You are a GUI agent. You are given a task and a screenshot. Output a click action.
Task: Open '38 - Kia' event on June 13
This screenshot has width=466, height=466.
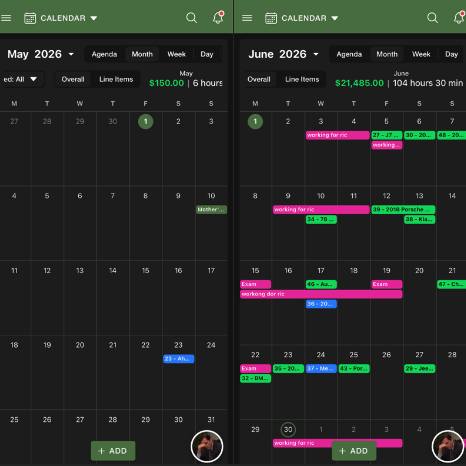tap(419, 219)
